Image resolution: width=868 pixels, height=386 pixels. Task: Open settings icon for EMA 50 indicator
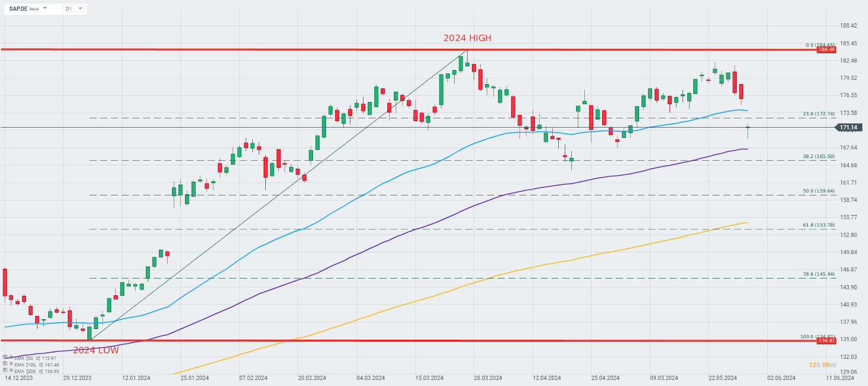pos(5,358)
